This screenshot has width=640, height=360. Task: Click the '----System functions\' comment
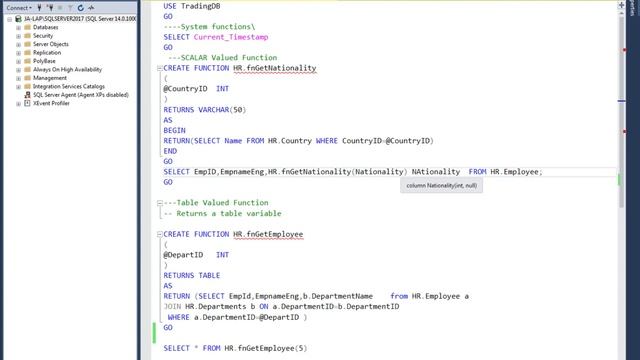(209, 27)
